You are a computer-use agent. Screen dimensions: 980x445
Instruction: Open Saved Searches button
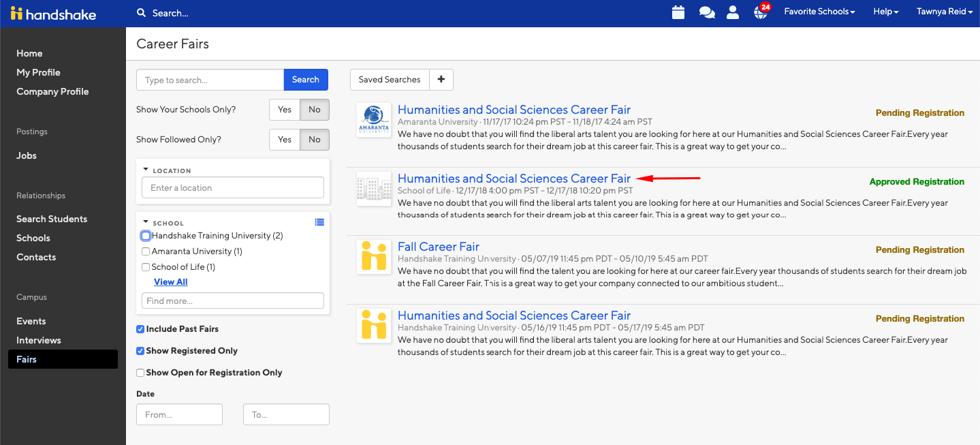390,80
